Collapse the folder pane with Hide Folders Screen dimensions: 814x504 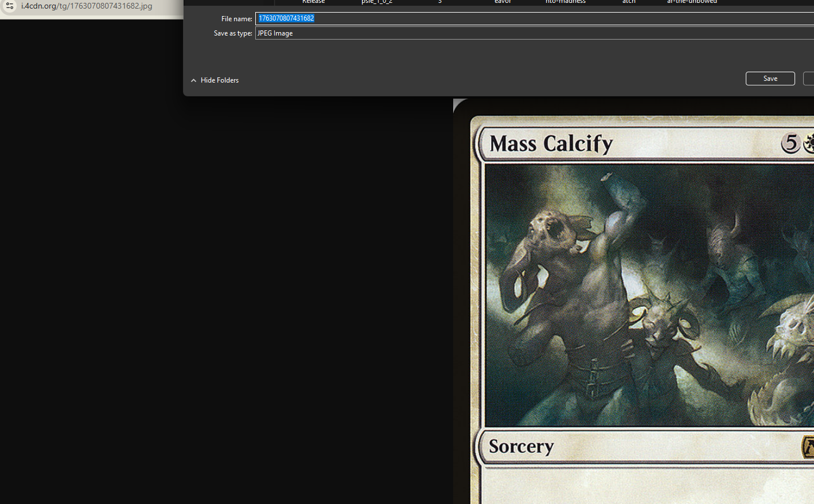point(215,80)
